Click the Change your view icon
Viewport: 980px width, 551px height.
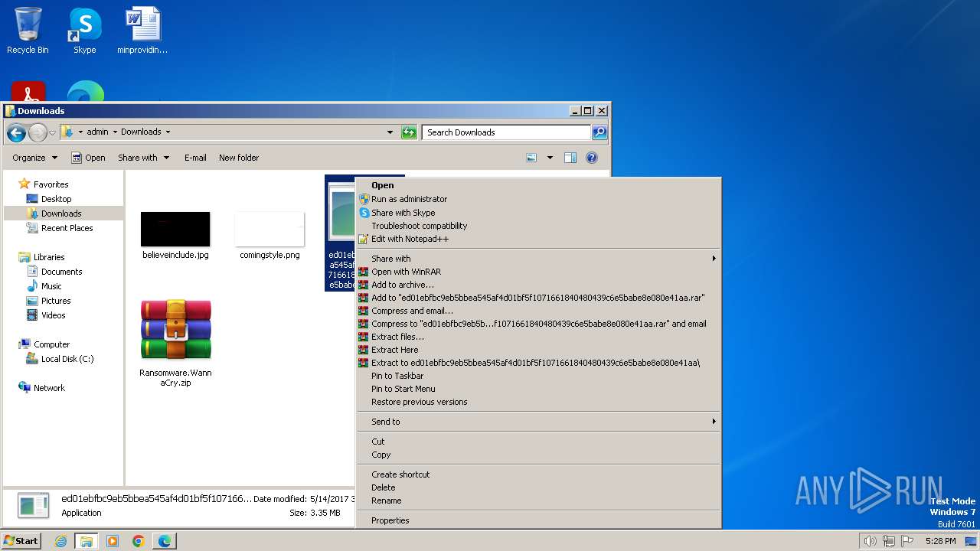coord(531,158)
